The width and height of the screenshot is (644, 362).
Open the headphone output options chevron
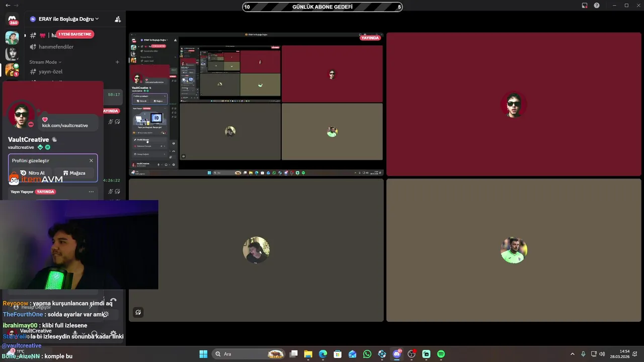(103, 333)
